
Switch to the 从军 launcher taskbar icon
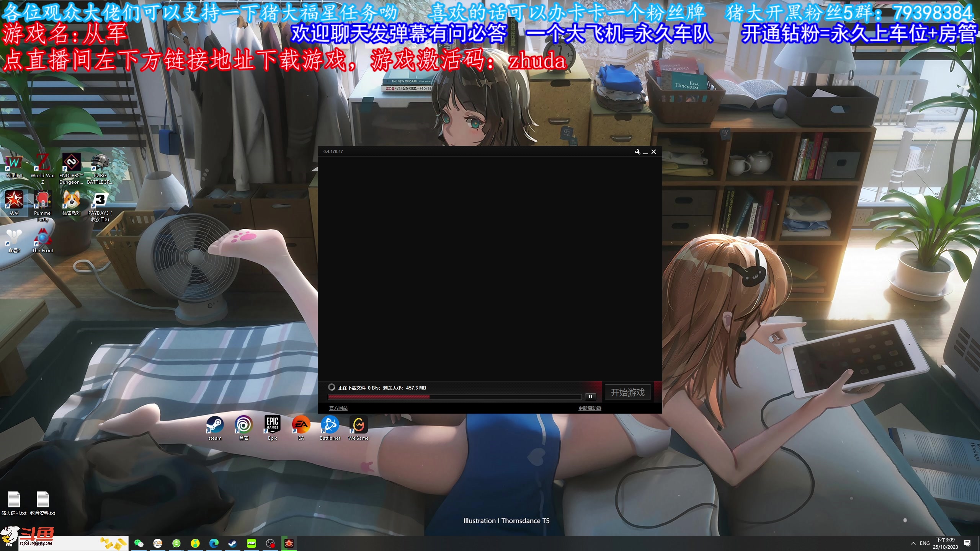click(x=289, y=543)
